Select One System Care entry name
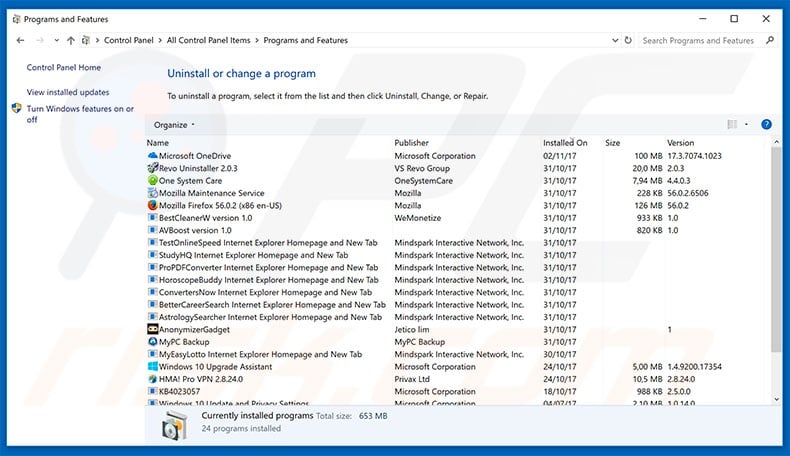Viewport: 790px width, 456px height. [x=190, y=180]
